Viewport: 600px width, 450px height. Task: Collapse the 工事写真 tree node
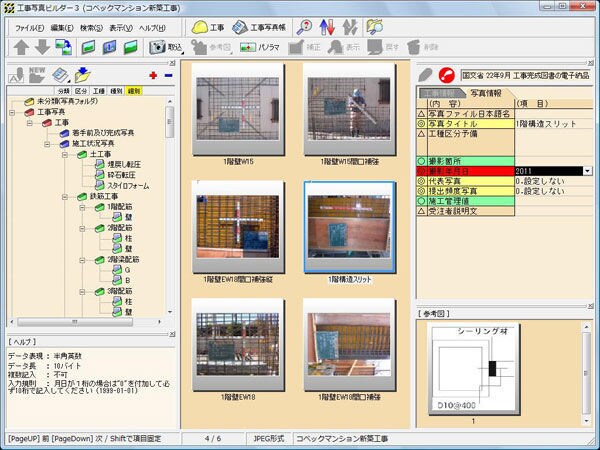click(x=12, y=112)
